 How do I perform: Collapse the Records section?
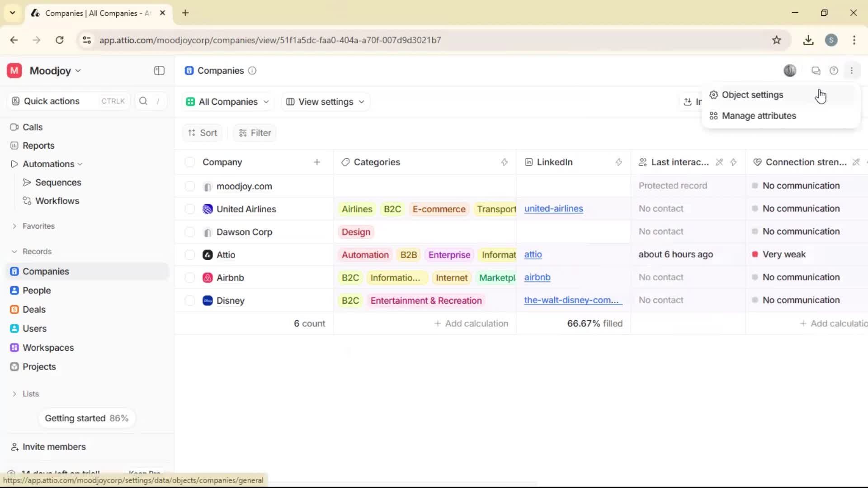click(x=14, y=251)
